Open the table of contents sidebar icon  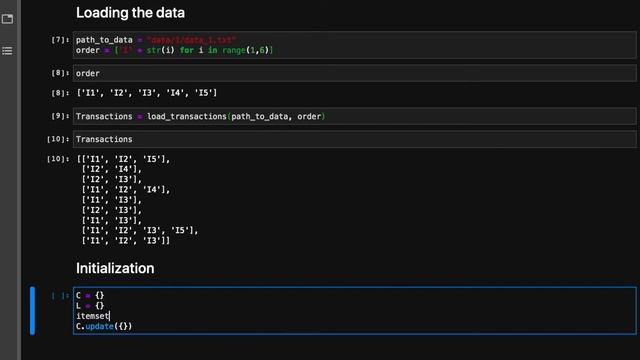(7, 51)
